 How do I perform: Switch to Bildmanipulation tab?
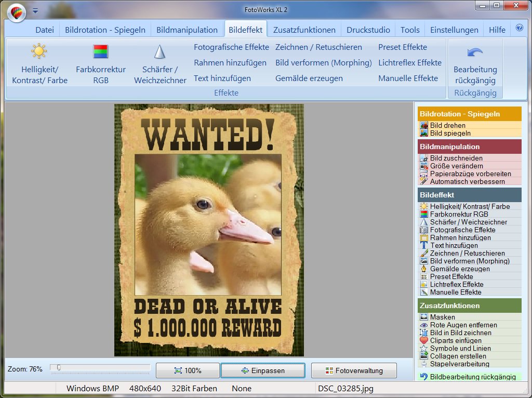(x=187, y=30)
